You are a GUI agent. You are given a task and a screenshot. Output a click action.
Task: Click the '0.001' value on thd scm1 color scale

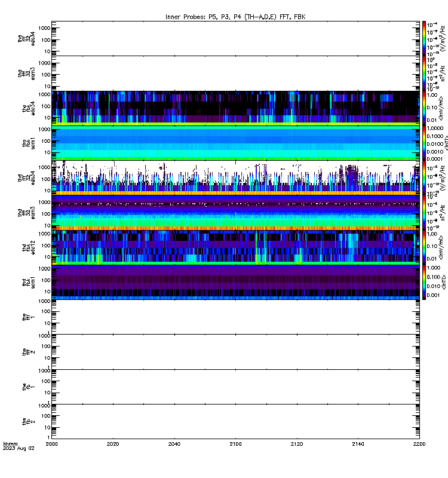(x=434, y=295)
